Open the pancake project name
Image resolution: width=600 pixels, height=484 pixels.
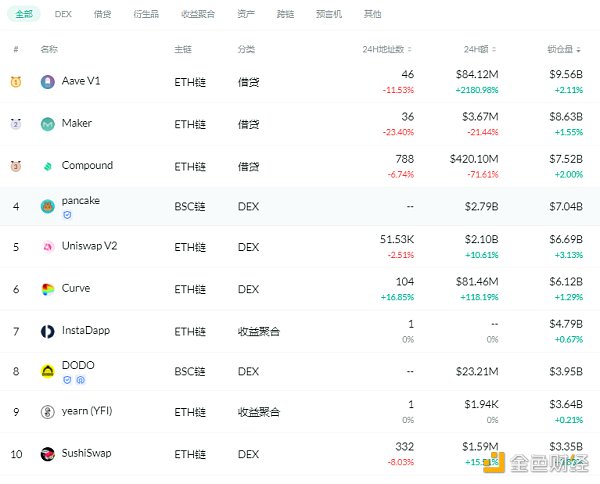81,200
